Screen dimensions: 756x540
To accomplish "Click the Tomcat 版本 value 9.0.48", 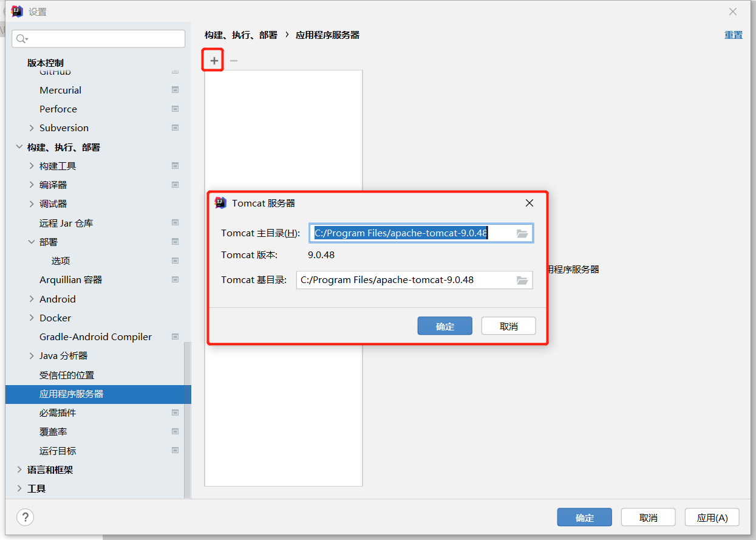I will tap(321, 255).
